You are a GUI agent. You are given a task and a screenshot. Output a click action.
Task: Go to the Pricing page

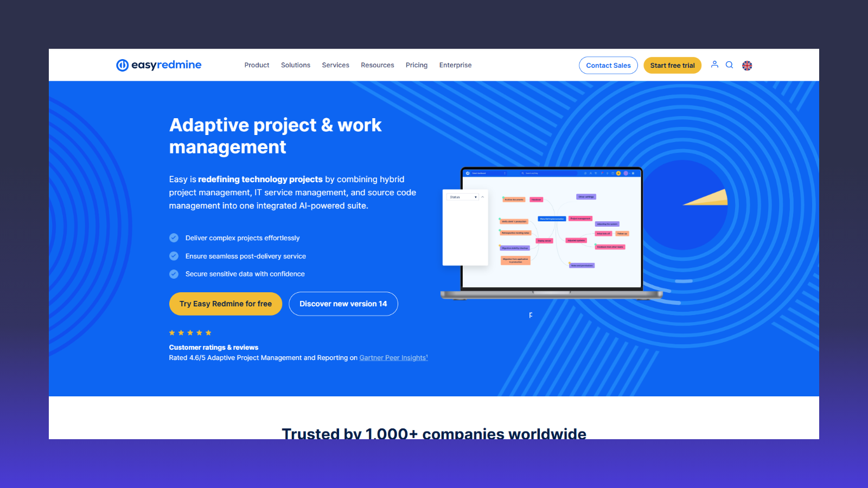coord(417,65)
